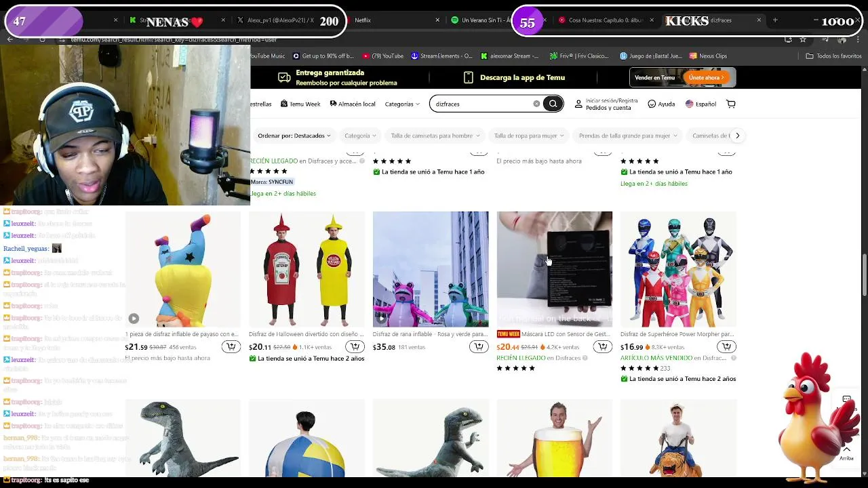
Task: Open the Juego de ¡Basta! bookmark
Action: coord(650,56)
